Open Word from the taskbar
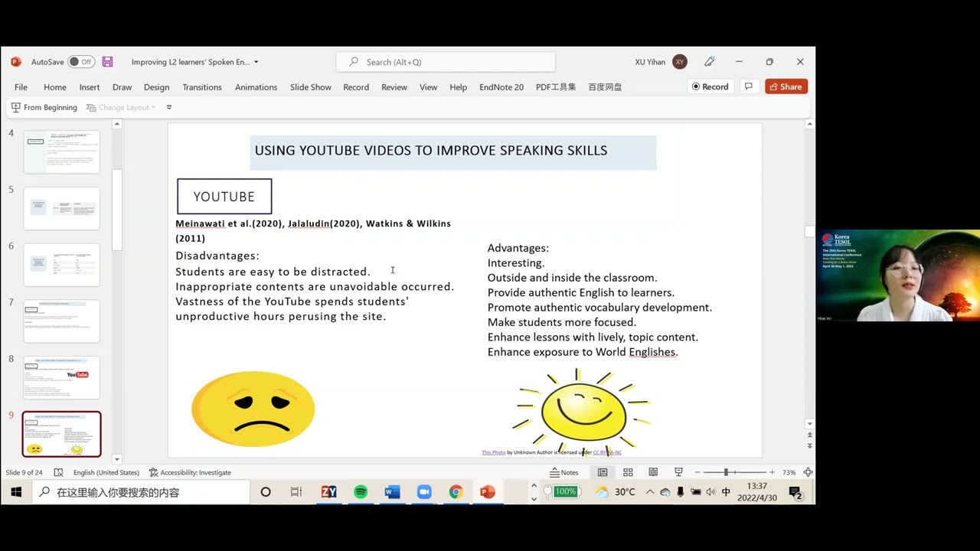This screenshot has width=980, height=551. 392,492
